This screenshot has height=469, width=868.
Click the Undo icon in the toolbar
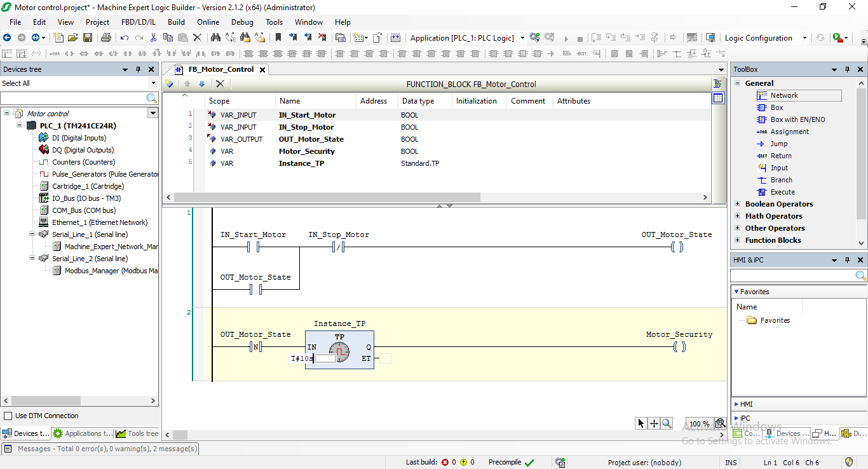[x=125, y=37]
